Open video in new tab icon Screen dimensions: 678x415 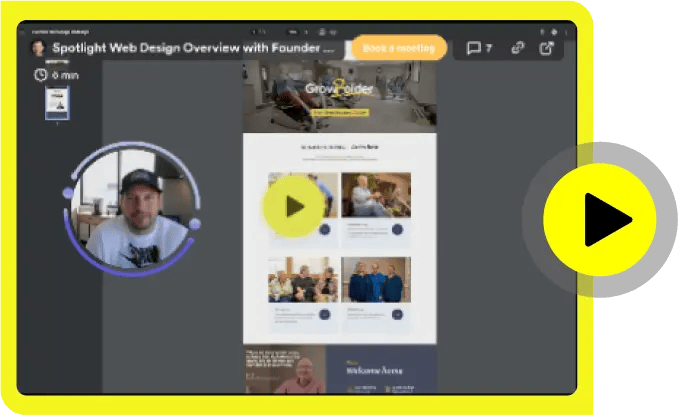click(x=548, y=48)
